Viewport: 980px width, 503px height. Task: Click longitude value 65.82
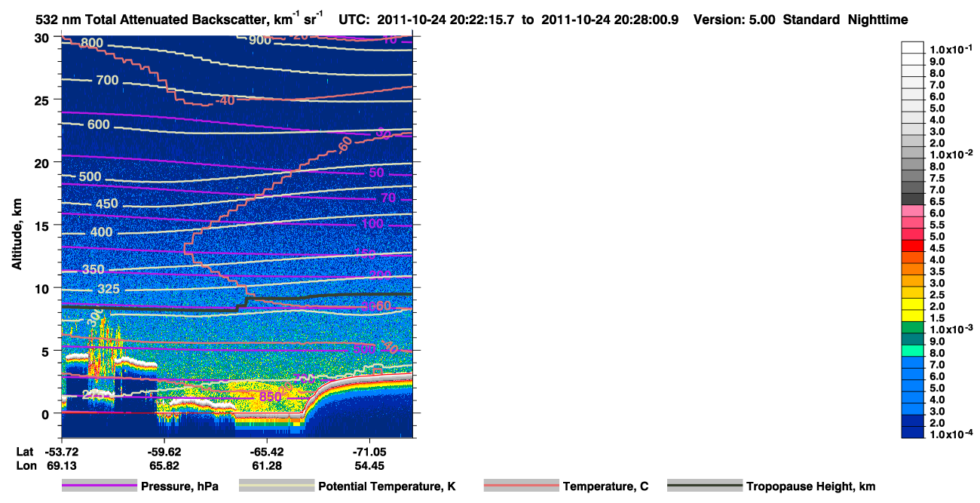[164, 465]
